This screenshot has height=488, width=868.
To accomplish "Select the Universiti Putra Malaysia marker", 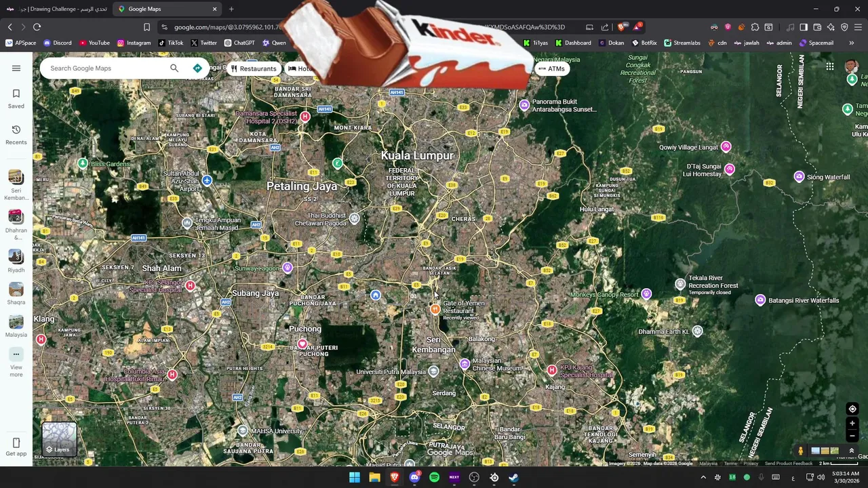I will [434, 371].
